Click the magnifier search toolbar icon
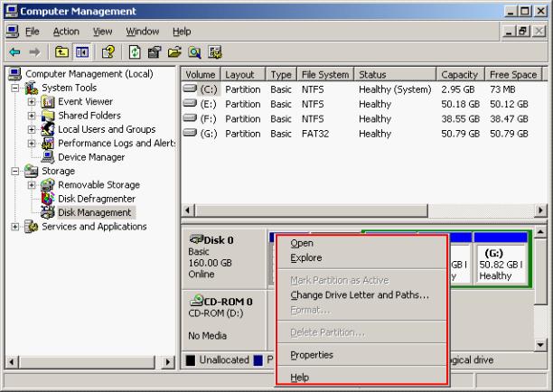Image resolution: width=553 pixels, height=392 pixels. (194, 52)
